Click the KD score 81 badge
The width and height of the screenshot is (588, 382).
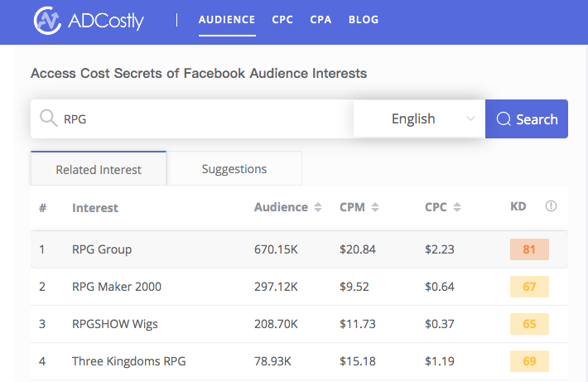[529, 249]
